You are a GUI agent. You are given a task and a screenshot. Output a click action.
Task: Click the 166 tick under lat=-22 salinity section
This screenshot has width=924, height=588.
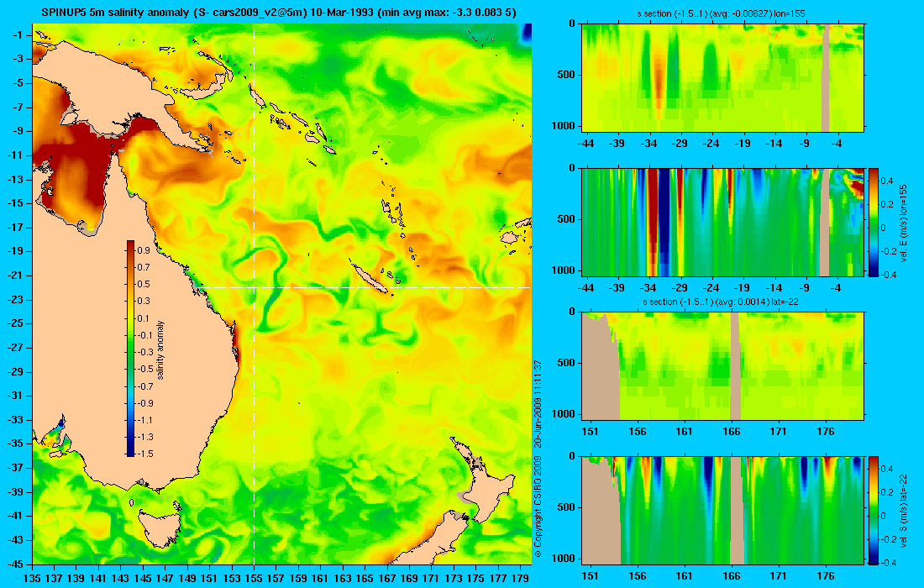(732, 431)
